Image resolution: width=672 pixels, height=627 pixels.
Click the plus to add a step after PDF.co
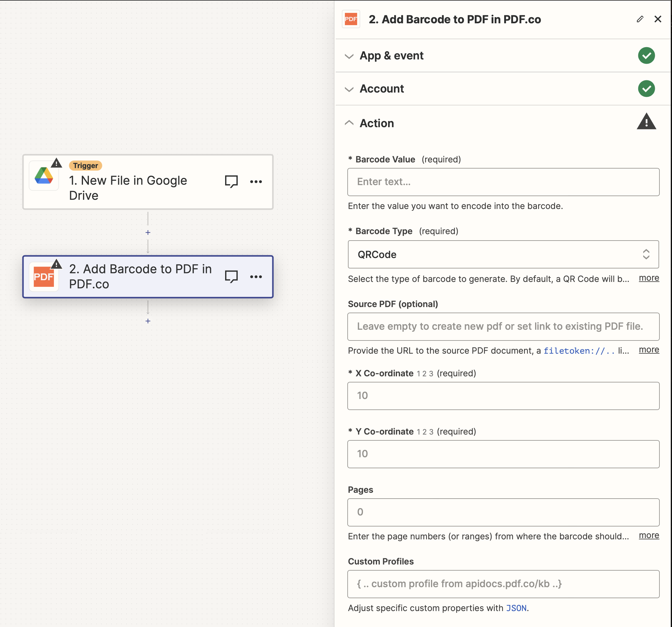[148, 321]
